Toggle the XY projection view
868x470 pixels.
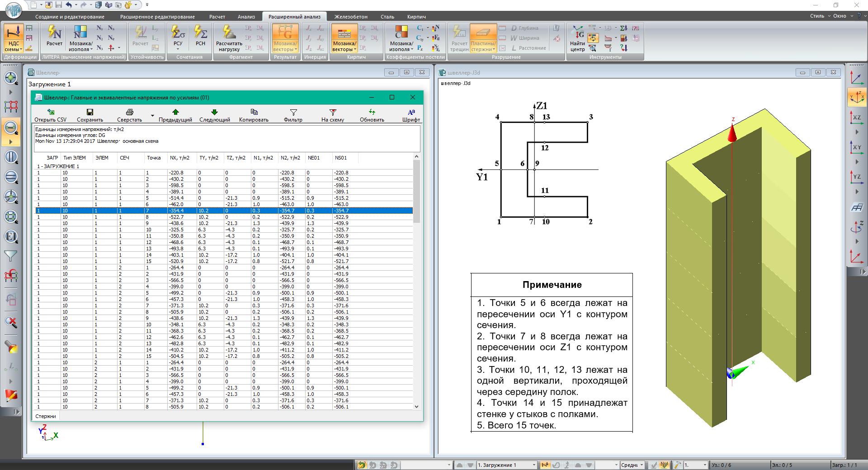point(857,148)
